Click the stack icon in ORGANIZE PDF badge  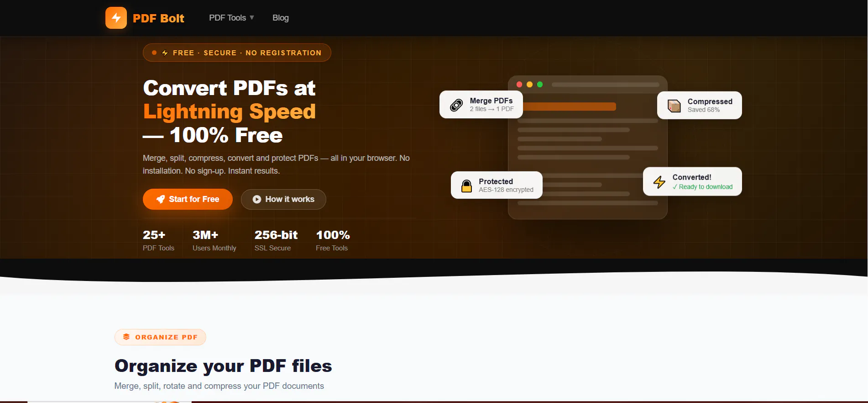(126, 337)
